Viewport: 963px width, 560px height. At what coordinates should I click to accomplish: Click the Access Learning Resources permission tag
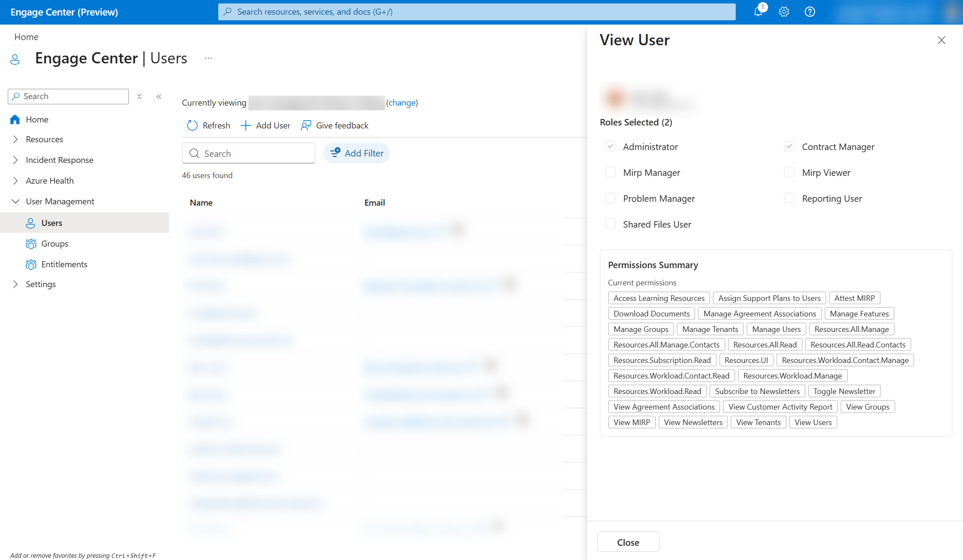[659, 298]
